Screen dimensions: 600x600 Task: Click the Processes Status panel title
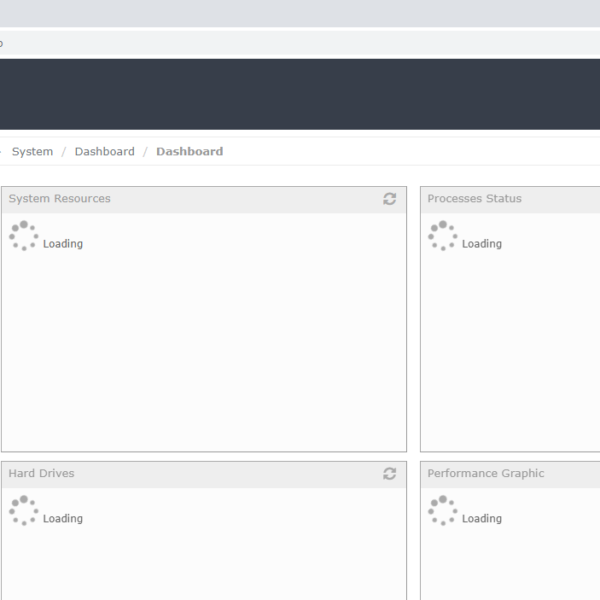click(474, 199)
